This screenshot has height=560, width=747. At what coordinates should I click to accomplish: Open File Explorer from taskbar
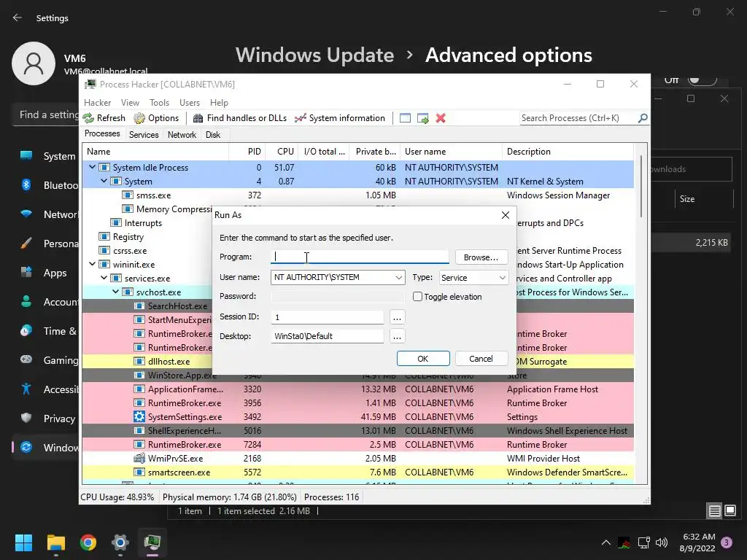click(55, 542)
